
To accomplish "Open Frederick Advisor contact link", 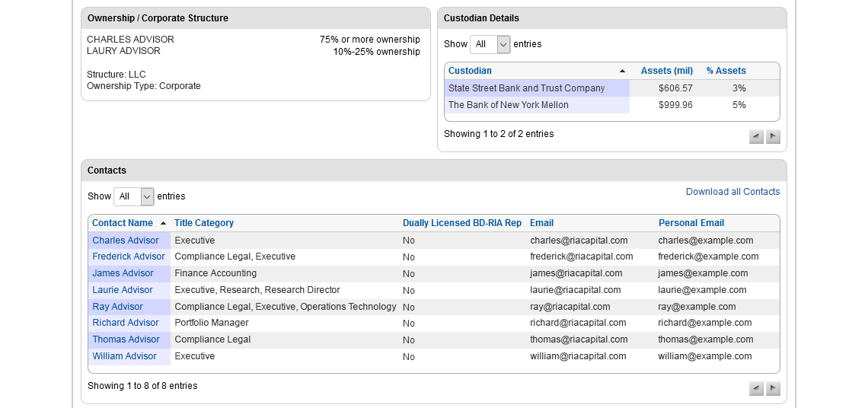I will coord(129,257).
